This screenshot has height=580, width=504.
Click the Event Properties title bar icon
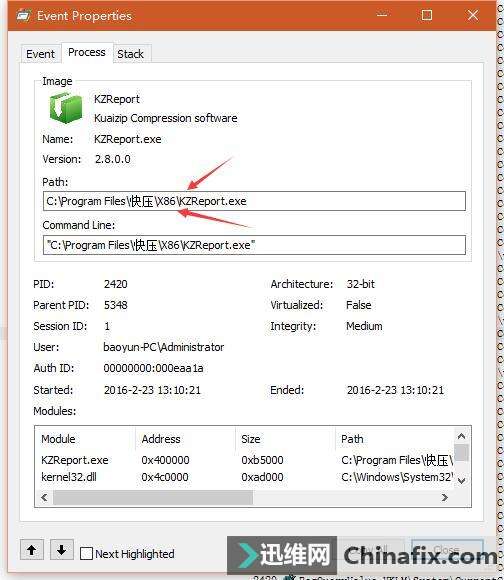23,16
